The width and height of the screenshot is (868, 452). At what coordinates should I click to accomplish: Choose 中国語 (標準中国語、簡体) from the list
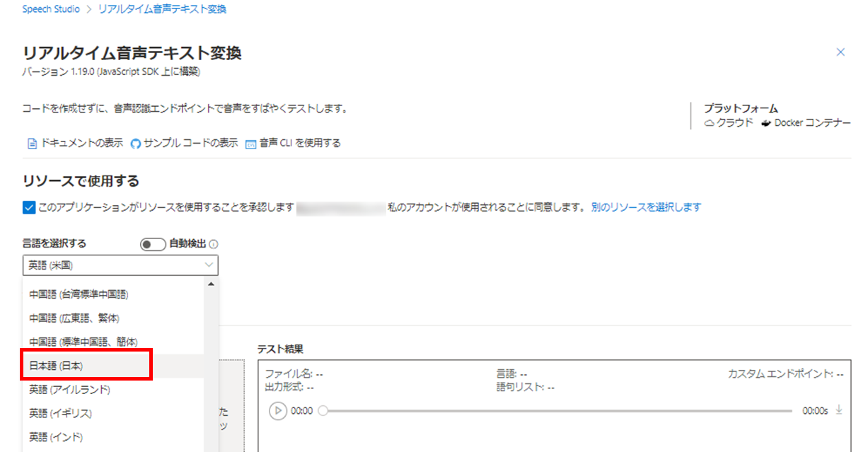click(113, 341)
